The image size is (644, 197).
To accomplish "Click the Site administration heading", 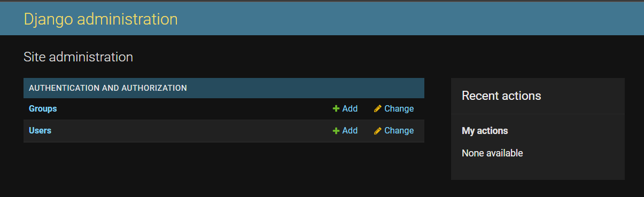I will pyautogui.click(x=78, y=57).
